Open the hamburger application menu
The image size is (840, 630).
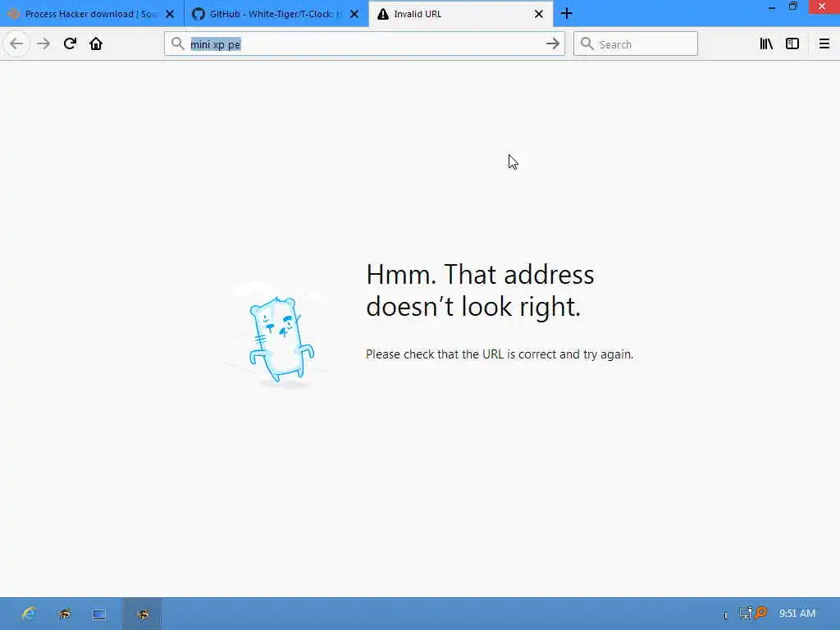click(824, 44)
